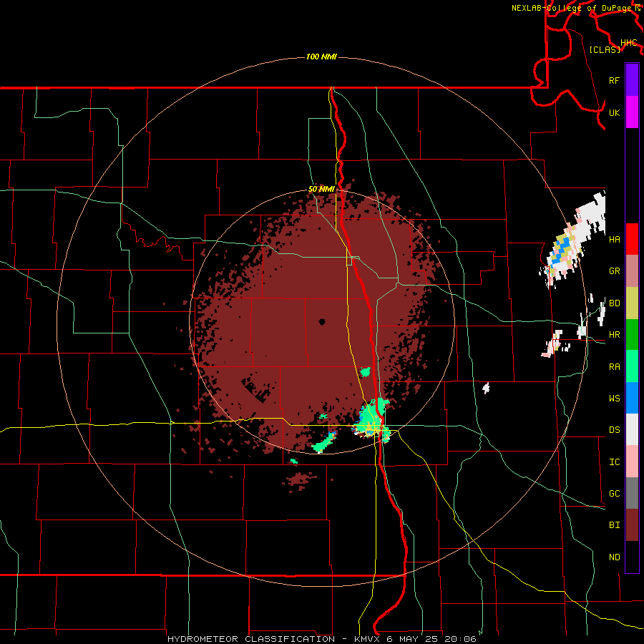Click the 'RA' legend label
Screen dimensions: 644x644
coord(614,367)
